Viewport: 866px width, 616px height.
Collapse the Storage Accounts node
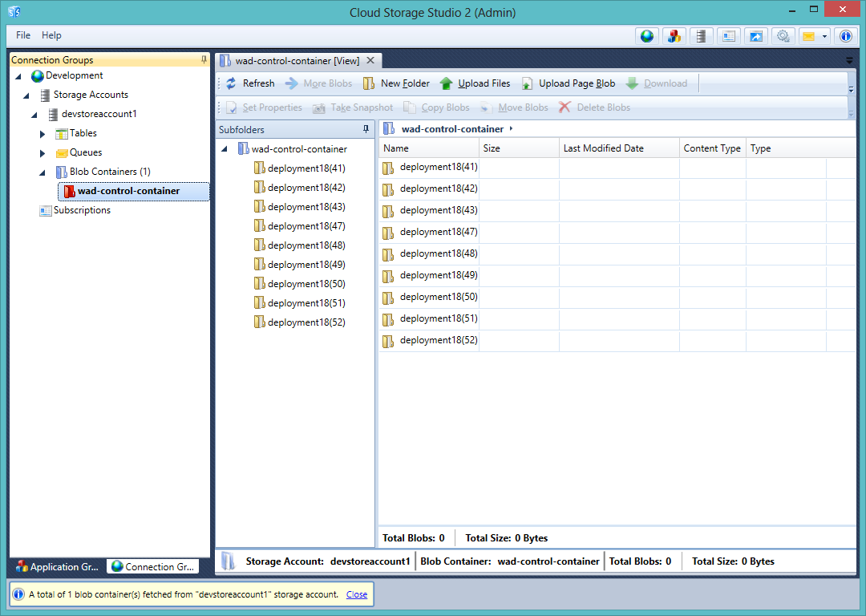tap(26, 95)
